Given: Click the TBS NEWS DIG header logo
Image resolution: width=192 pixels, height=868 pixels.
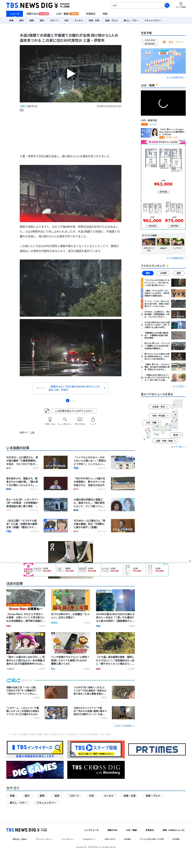Looking at the screenshot, I should click(x=38, y=5).
